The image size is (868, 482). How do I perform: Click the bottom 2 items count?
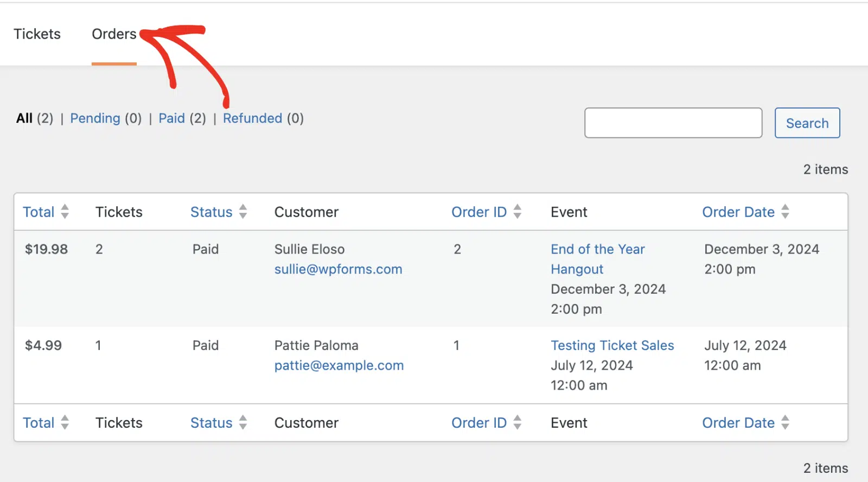(825, 468)
